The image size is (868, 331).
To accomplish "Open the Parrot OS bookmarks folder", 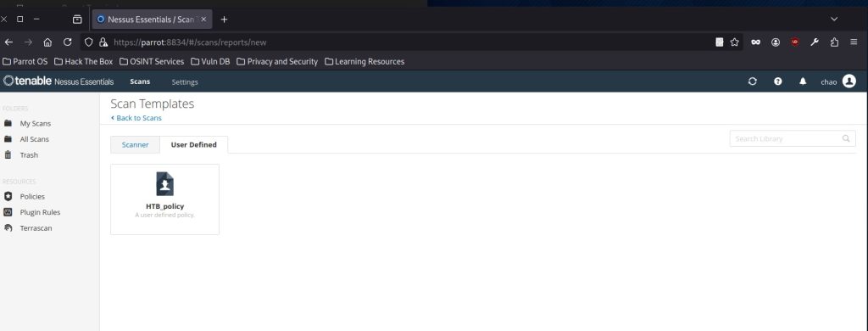I will coord(25,62).
